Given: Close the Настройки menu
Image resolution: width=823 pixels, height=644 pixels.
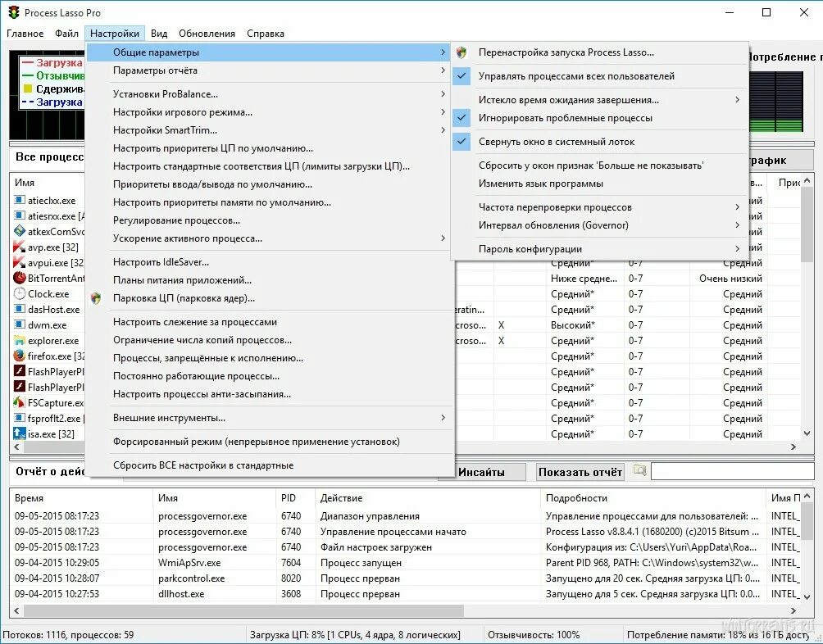Looking at the screenshot, I should (115, 34).
